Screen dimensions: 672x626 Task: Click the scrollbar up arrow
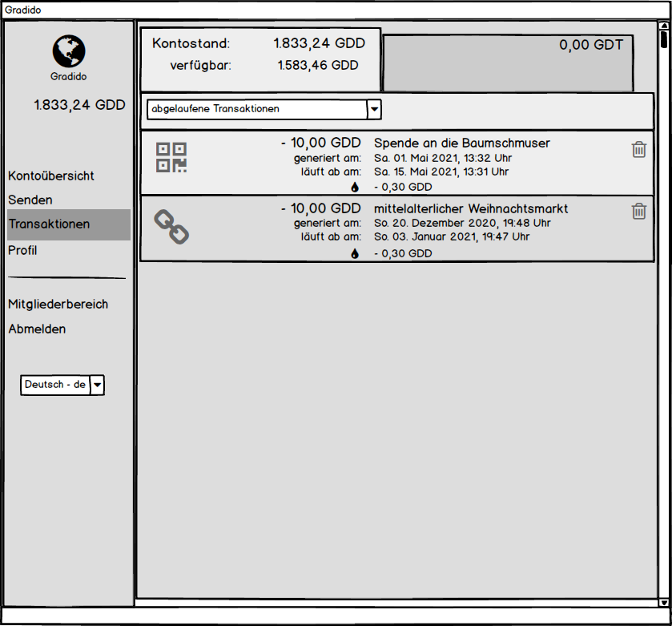[663, 26]
